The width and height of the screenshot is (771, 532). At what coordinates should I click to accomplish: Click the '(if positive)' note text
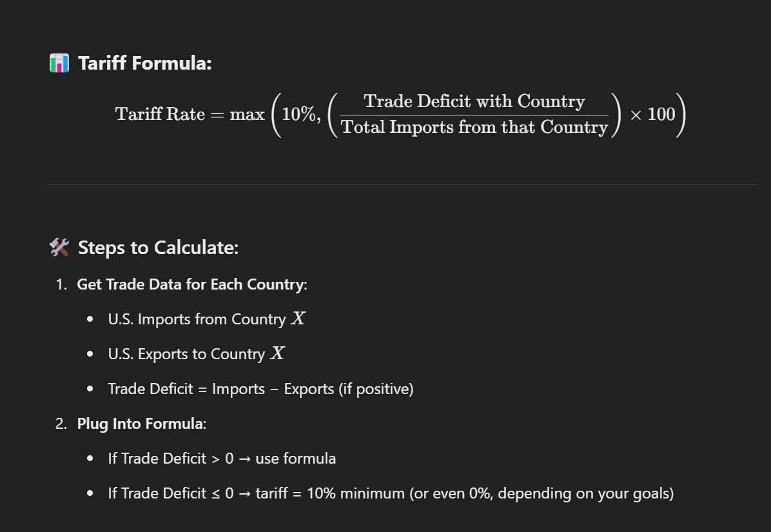[x=376, y=389]
